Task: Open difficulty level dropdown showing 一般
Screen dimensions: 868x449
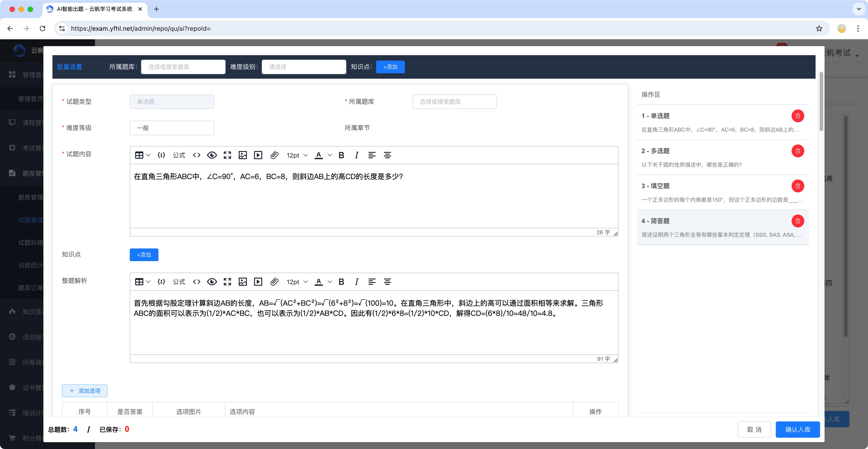Action: [172, 128]
